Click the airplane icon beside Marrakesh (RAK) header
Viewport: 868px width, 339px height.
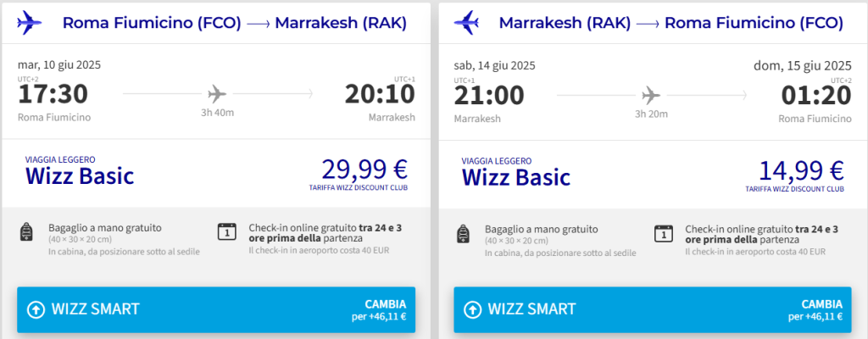(x=466, y=23)
